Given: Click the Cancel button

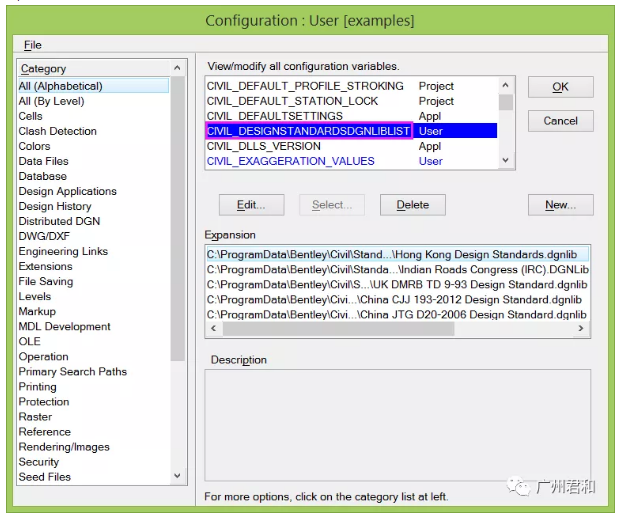Looking at the screenshot, I should (560, 121).
